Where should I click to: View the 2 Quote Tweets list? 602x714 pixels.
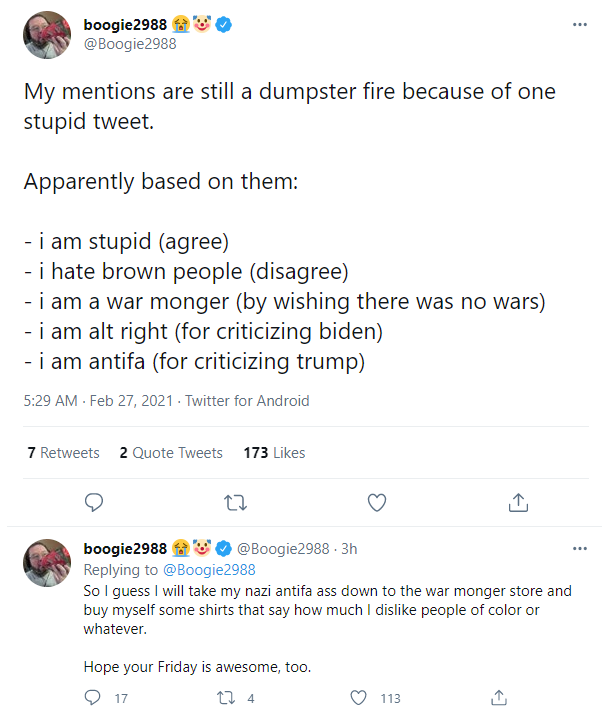click(171, 453)
